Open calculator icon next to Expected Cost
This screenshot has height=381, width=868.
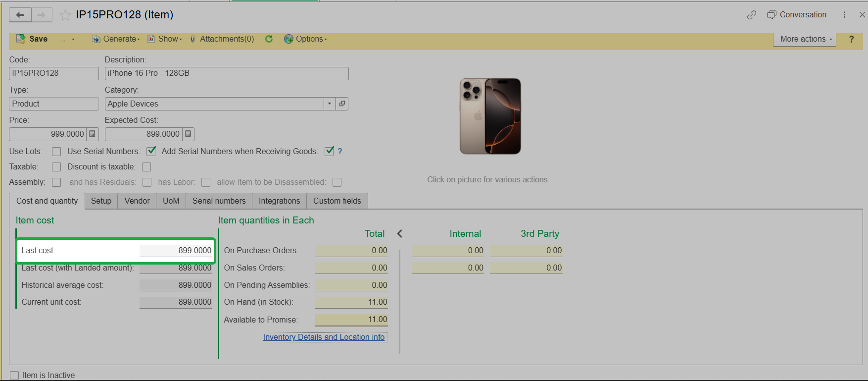188,134
